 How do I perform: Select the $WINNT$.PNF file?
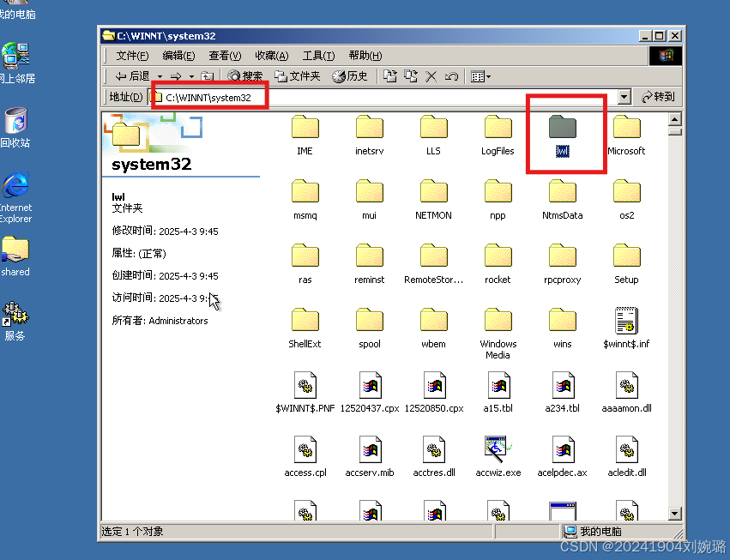coord(305,392)
